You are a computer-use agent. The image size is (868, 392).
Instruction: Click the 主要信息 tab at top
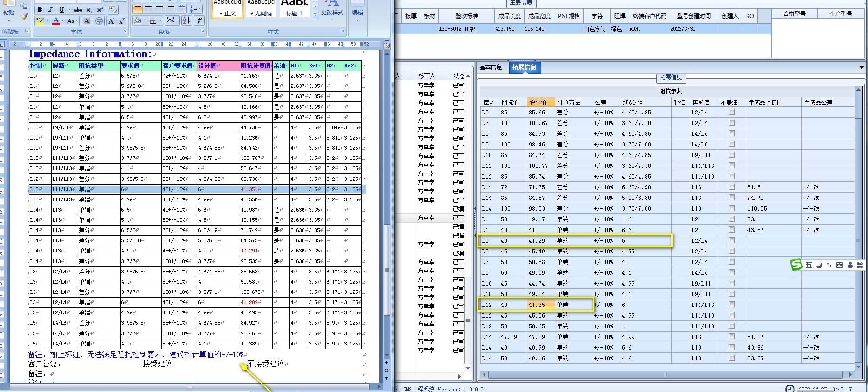[521, 3]
